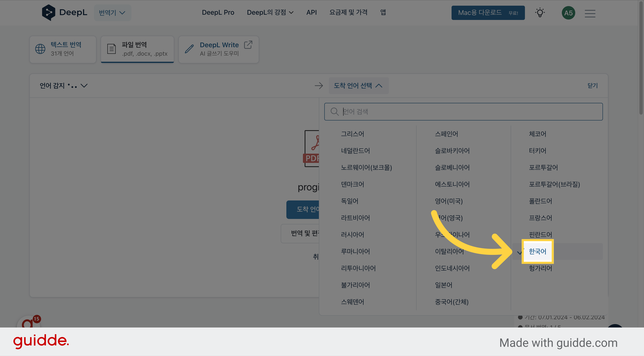The width and height of the screenshot is (644, 356).
Task: Select 라트비아어 language
Action: [355, 218]
